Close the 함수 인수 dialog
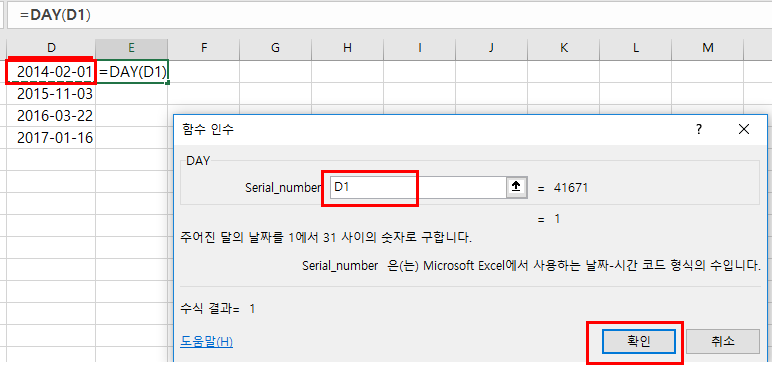772x365 pixels. 744,130
